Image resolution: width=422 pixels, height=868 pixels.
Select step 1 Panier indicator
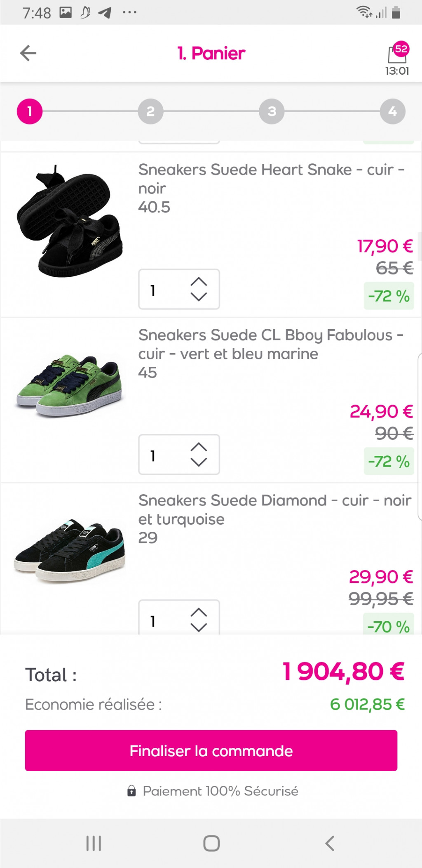pyautogui.click(x=30, y=111)
